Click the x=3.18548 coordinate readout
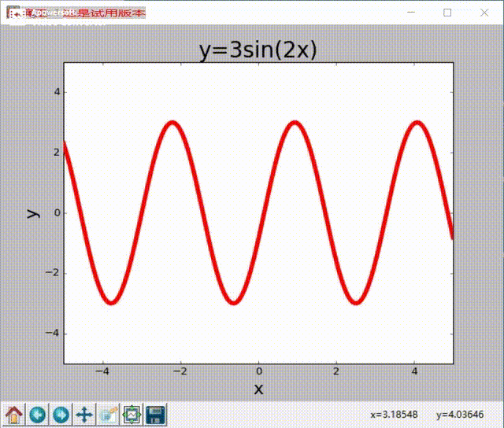 pyautogui.click(x=396, y=415)
